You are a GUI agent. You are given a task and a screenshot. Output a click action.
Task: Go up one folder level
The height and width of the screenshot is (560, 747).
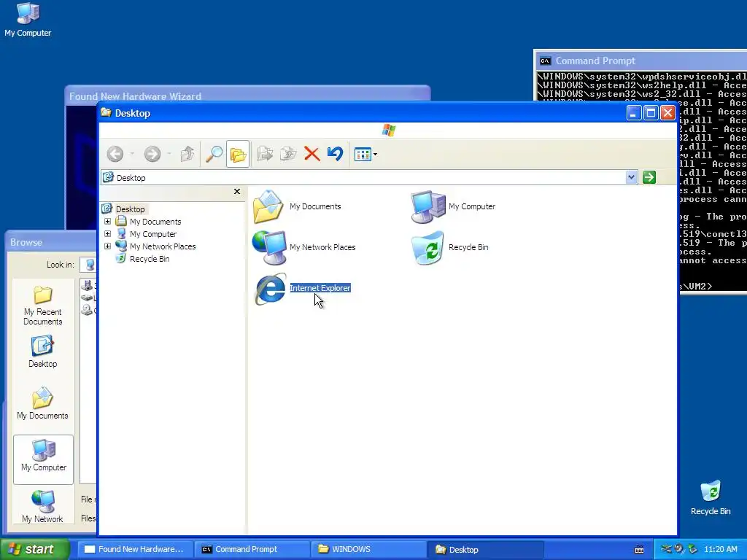click(x=187, y=154)
